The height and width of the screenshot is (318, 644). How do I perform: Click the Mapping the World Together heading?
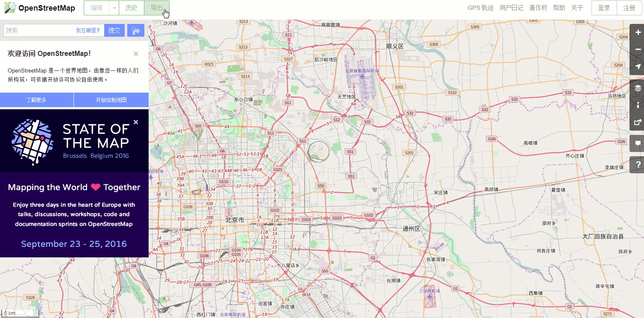[74, 187]
